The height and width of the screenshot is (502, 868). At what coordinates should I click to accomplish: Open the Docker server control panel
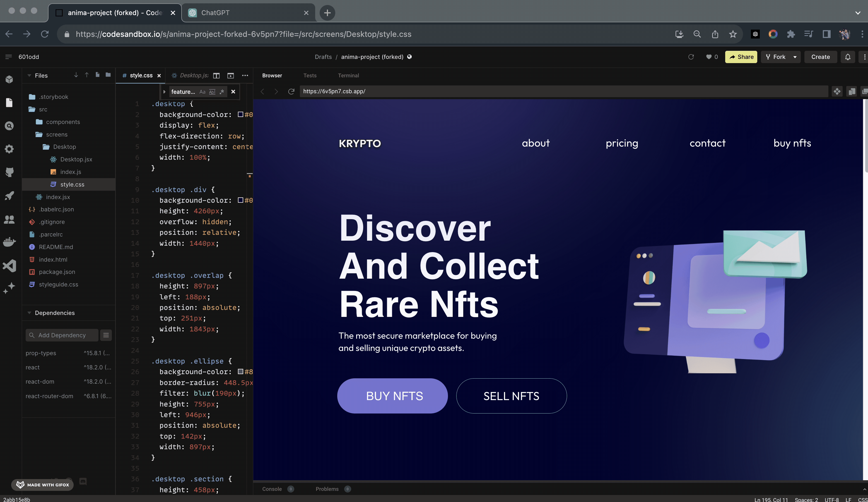point(9,242)
